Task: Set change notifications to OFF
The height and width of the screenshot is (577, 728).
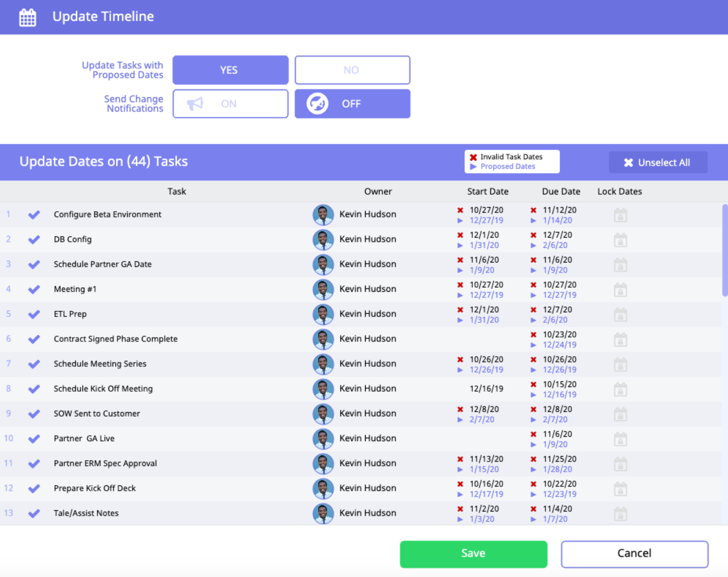Action: click(352, 104)
